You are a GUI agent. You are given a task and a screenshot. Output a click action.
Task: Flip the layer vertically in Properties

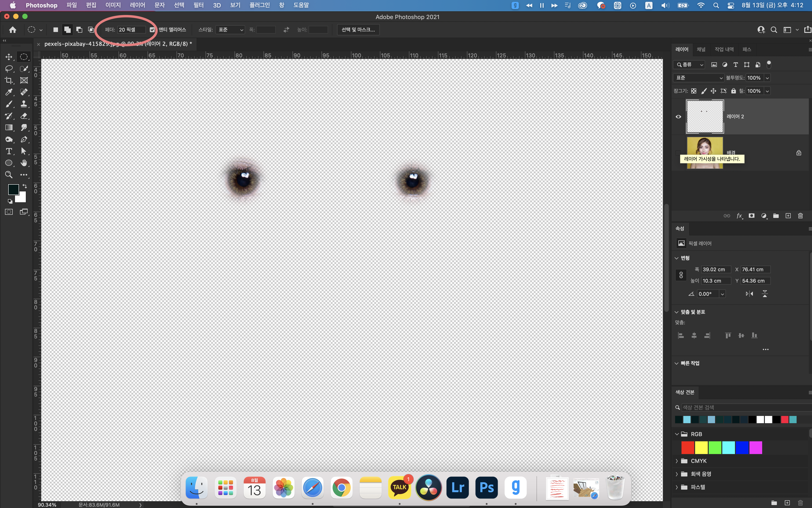pyautogui.click(x=765, y=294)
